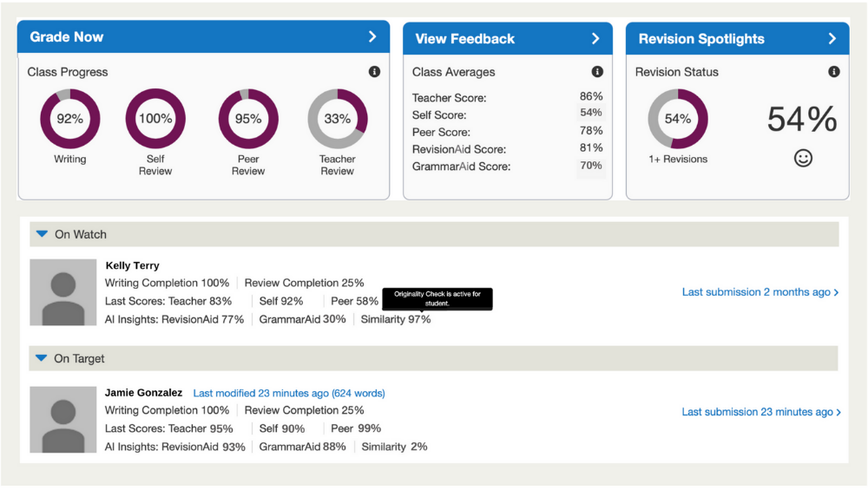Screen dimensions: 868x490
Task: Open the View Feedback panel header
Action: point(508,39)
